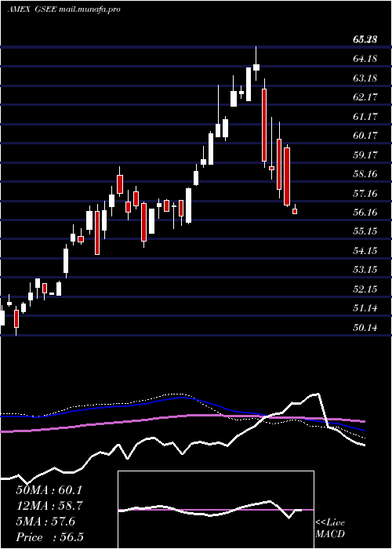Click the 12MA : 58.7 readout
Screen dimensions: 392x549
[x=49, y=506]
